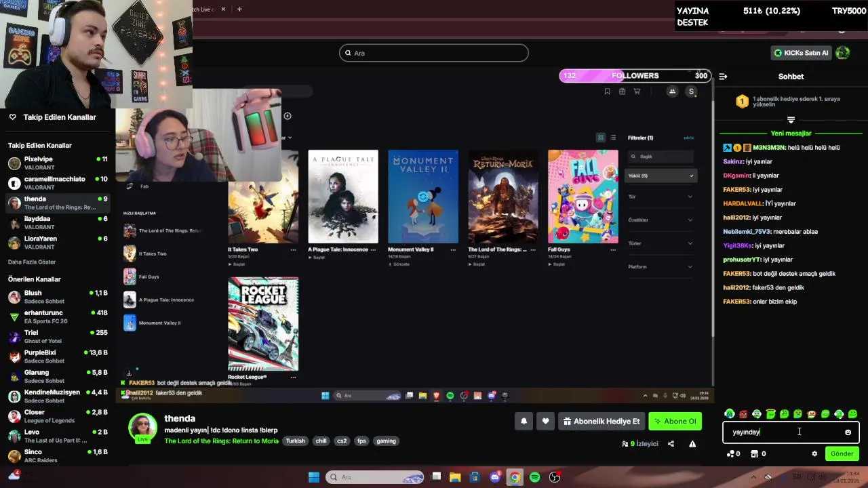Click the KICKs Satın Al button
868x488 pixels.
click(x=801, y=53)
